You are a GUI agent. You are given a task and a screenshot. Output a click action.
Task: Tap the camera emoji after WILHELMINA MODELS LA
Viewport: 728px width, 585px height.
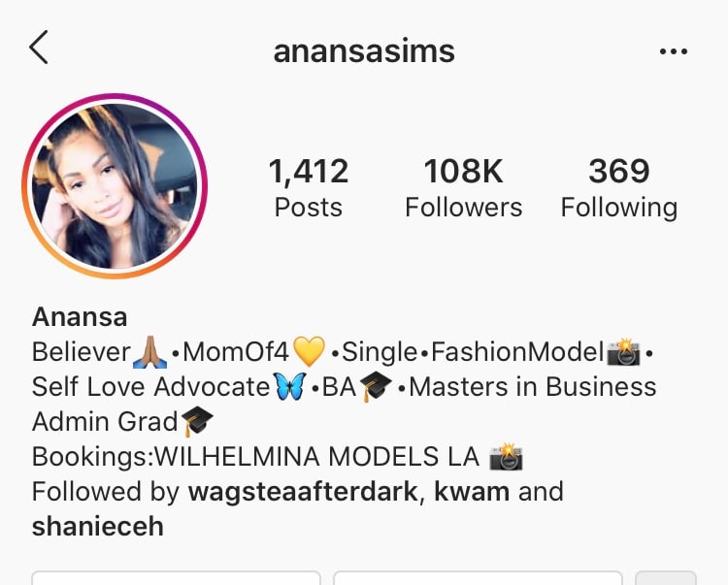click(x=507, y=457)
